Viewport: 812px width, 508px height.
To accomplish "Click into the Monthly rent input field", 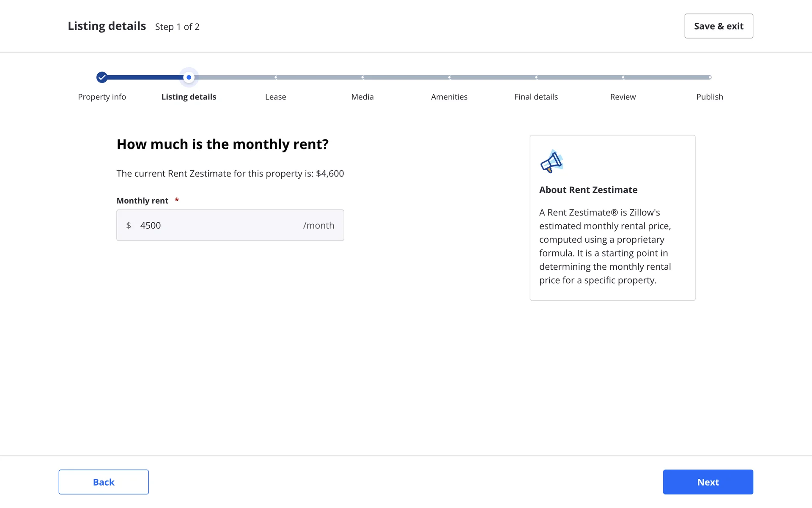I will point(220,225).
